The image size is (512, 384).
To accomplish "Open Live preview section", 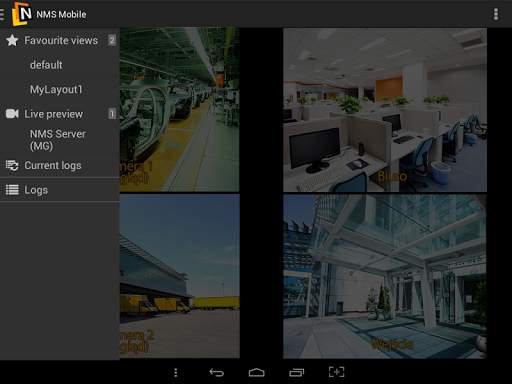I will tap(60, 114).
